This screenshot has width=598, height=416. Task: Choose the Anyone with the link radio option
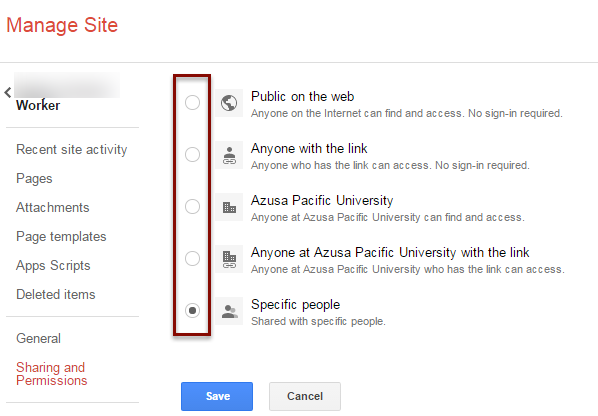coord(192,154)
